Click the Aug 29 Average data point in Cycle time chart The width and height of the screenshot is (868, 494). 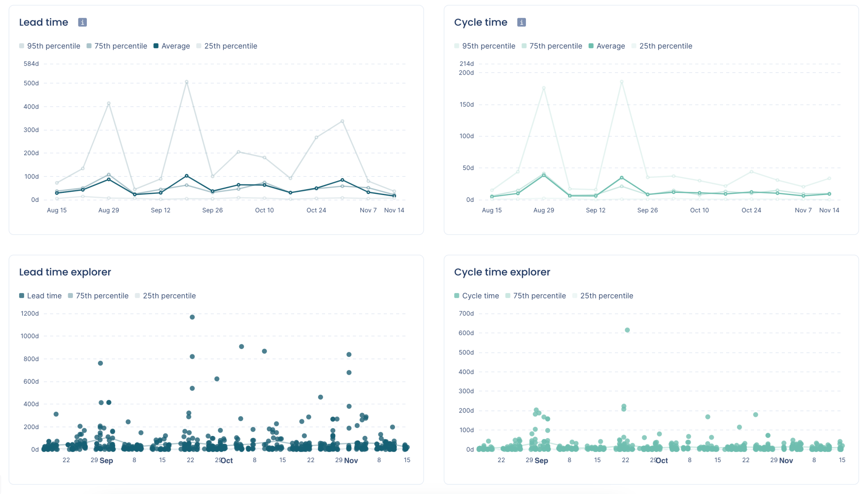[x=544, y=175]
